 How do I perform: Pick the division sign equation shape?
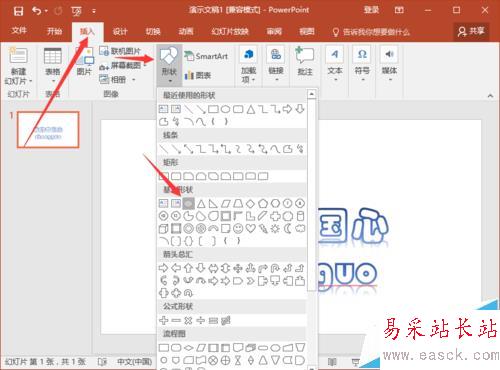click(201, 320)
